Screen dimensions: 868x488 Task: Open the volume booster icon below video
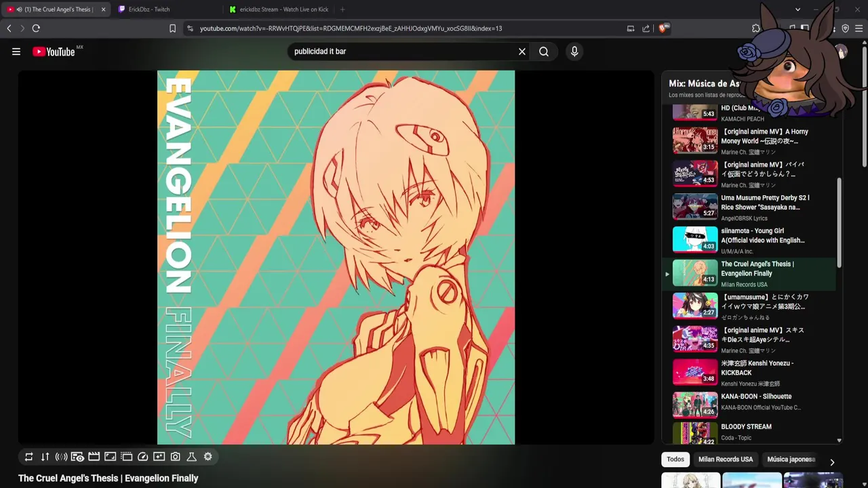coord(61,457)
